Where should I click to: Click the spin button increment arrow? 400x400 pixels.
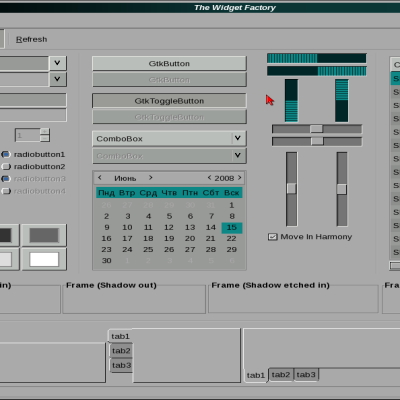pos(45,132)
